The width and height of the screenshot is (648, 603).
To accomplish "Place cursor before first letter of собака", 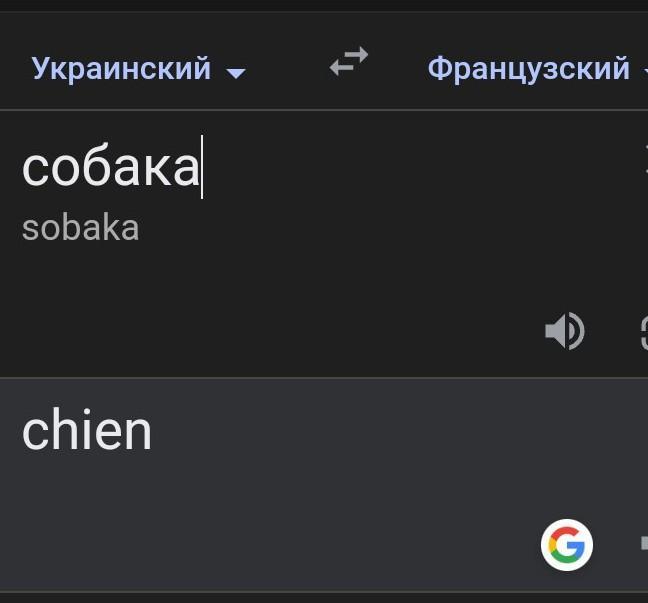I will (23, 166).
